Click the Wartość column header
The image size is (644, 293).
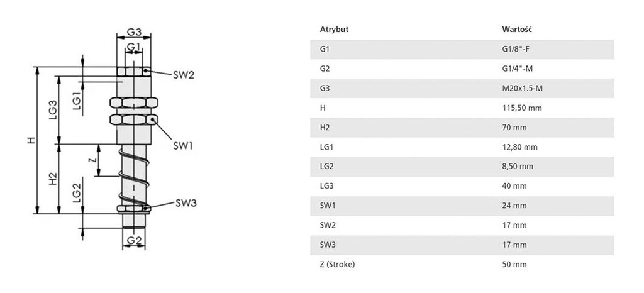click(x=518, y=30)
